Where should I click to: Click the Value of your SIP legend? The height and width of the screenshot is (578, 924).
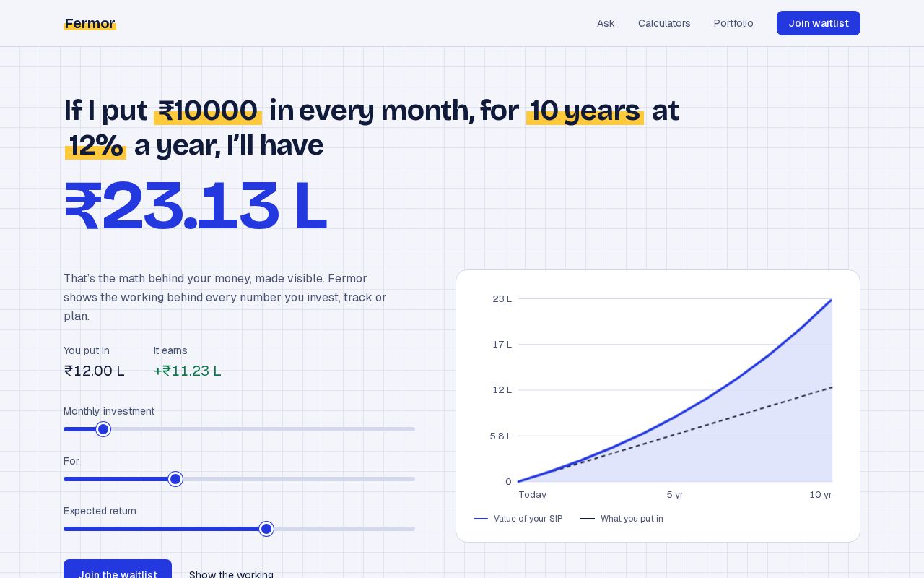pyautogui.click(x=518, y=519)
